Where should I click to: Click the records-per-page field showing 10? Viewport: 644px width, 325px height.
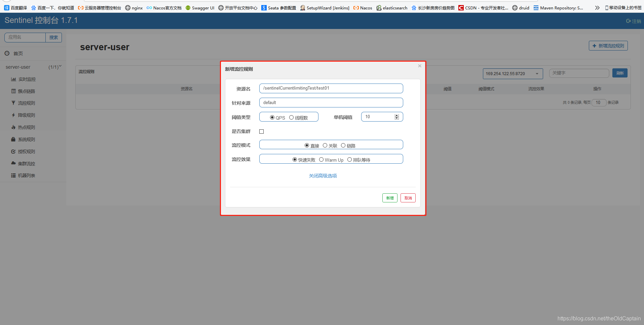[x=599, y=102]
